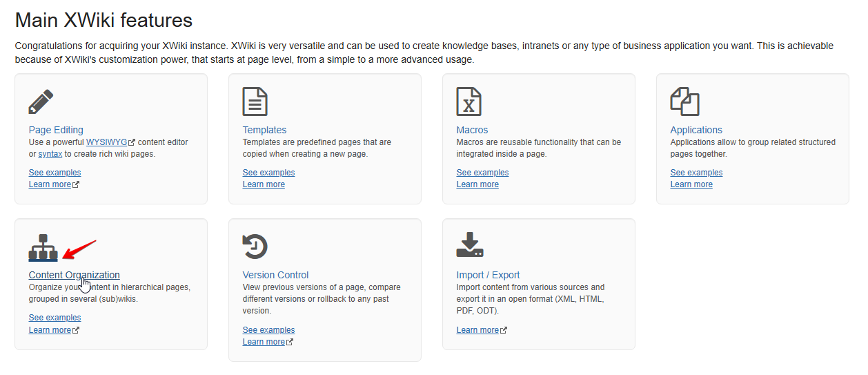
Task: Click the Import / Export description text
Action: 531,299
